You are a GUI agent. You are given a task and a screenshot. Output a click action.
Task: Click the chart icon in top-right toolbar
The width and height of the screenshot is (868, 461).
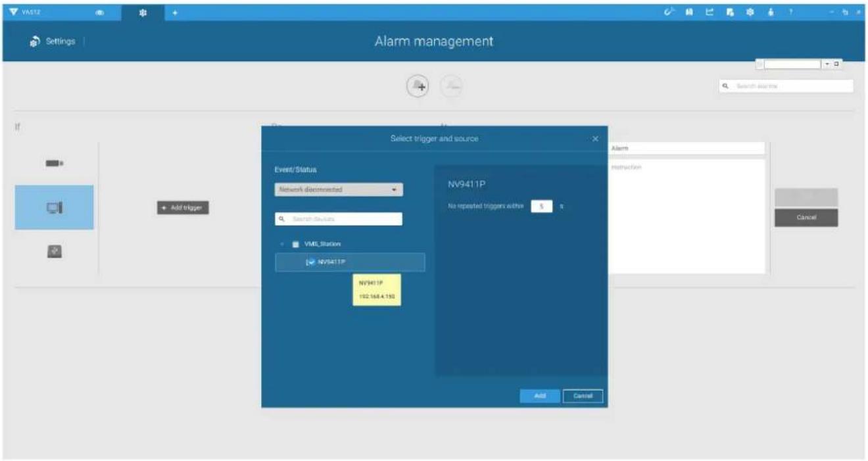(x=710, y=12)
